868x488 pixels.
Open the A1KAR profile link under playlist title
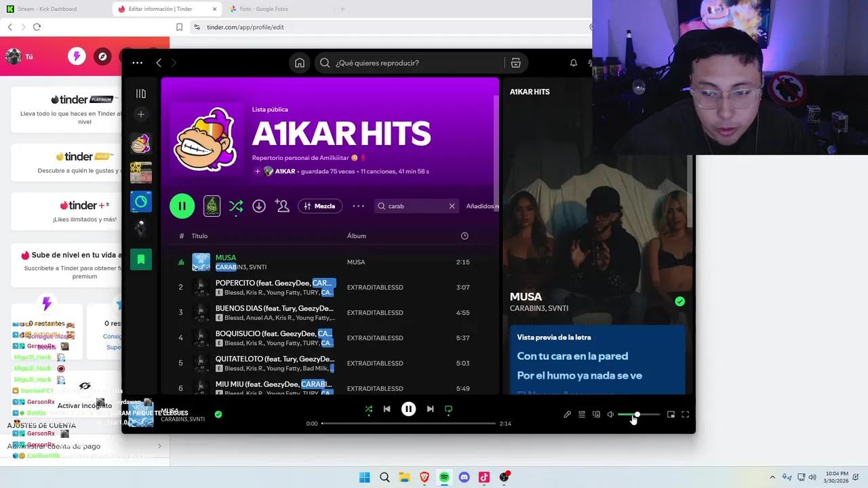coord(285,171)
